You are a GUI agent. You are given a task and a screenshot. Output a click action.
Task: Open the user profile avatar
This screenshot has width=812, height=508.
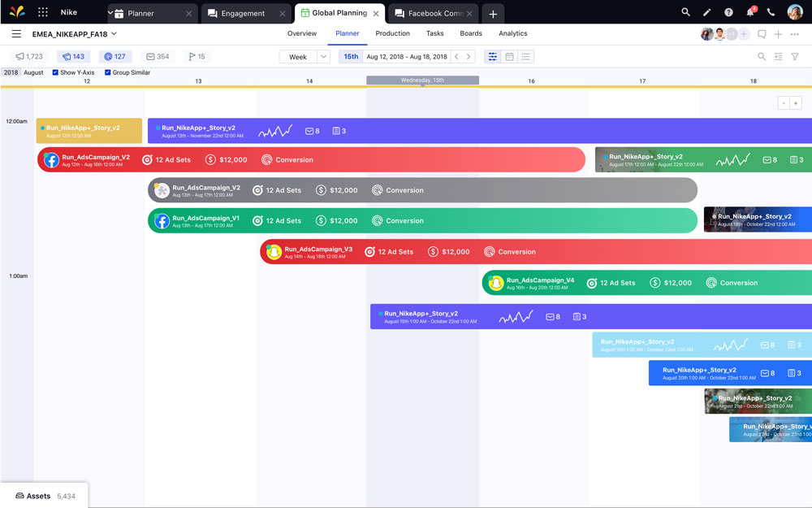pos(795,12)
